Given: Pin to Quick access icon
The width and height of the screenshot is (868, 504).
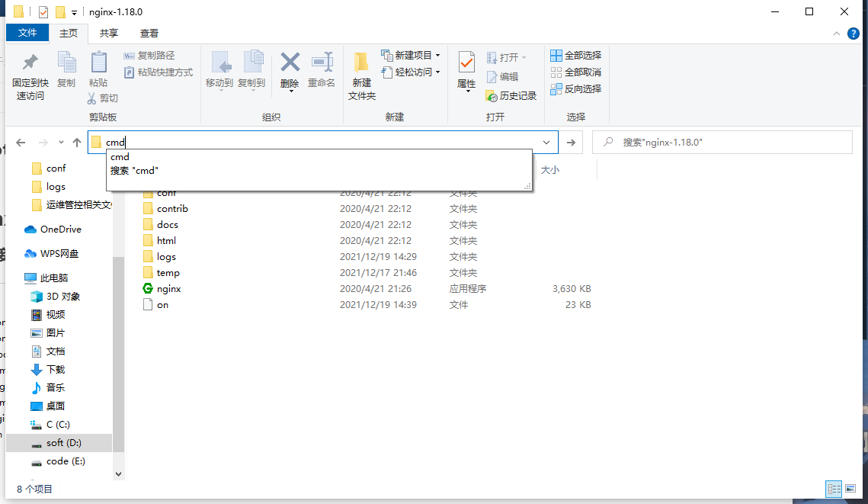Looking at the screenshot, I should point(30,63).
